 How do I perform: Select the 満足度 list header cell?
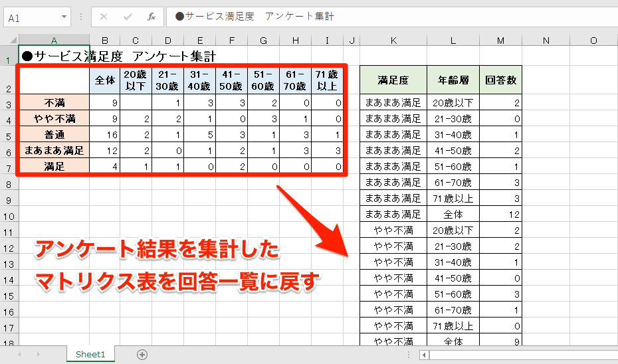pyautogui.click(x=393, y=80)
